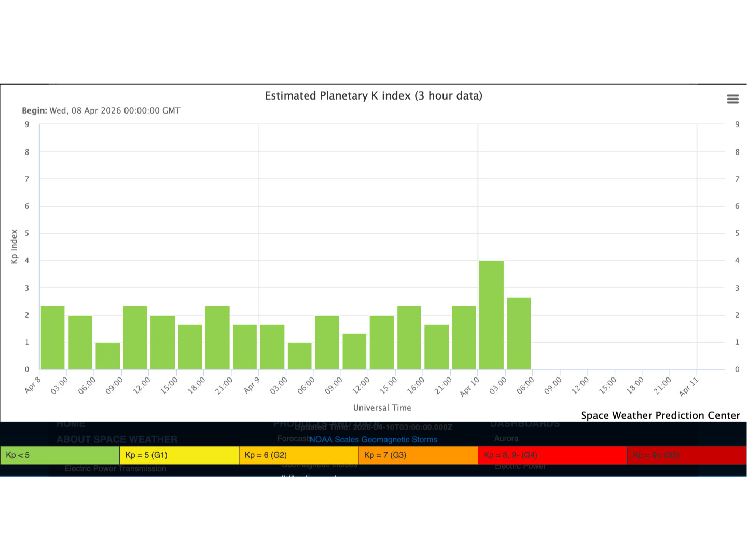Select the green Kp < 5 legend swatch
Image resolution: width=747 pixels, height=560 pixels.
(x=60, y=455)
